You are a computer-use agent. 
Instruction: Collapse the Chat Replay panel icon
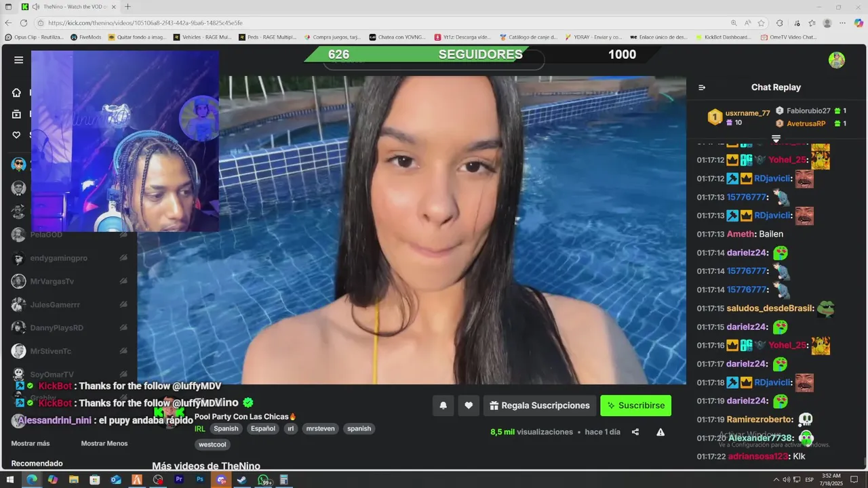click(702, 87)
